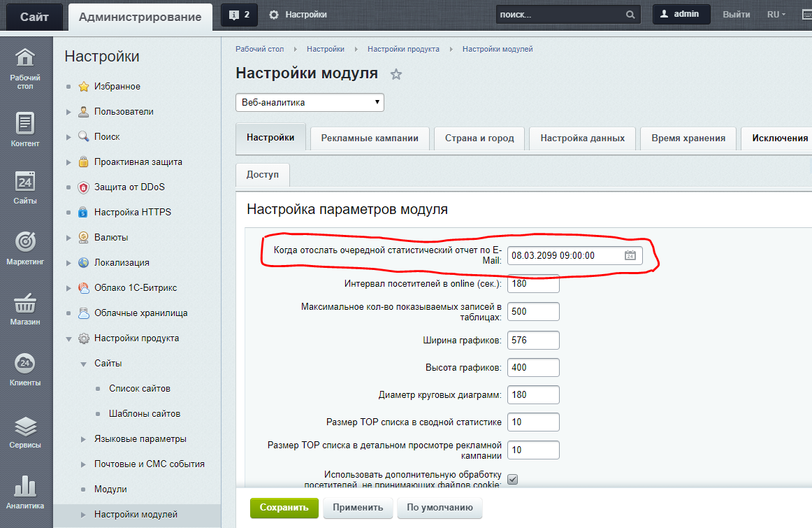Switch to Рекламные кампании tab
The image size is (812, 528).
(370, 138)
